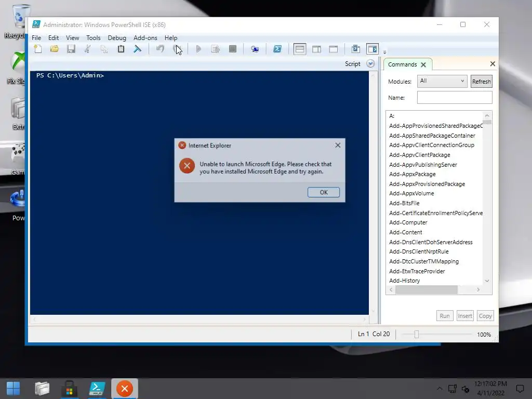
Task: Adjust the zoom slider thumb
Action: click(x=417, y=335)
